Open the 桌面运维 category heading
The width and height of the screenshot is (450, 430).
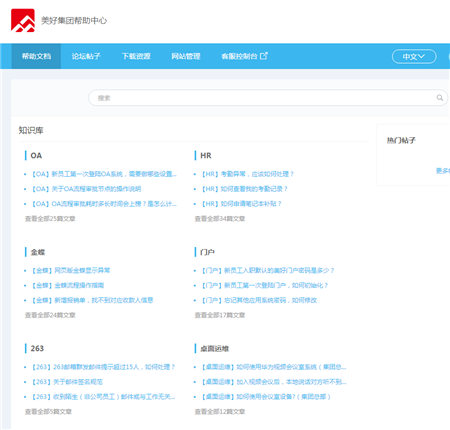pos(214,349)
